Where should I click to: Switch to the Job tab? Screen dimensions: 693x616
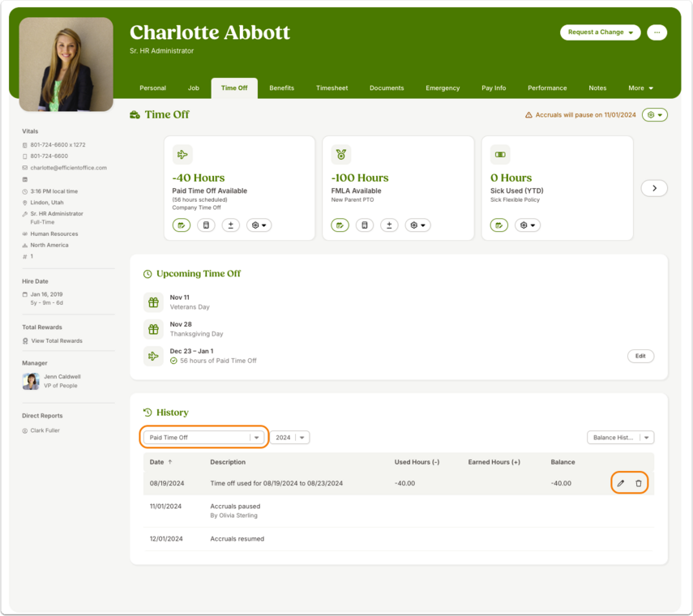[194, 88]
